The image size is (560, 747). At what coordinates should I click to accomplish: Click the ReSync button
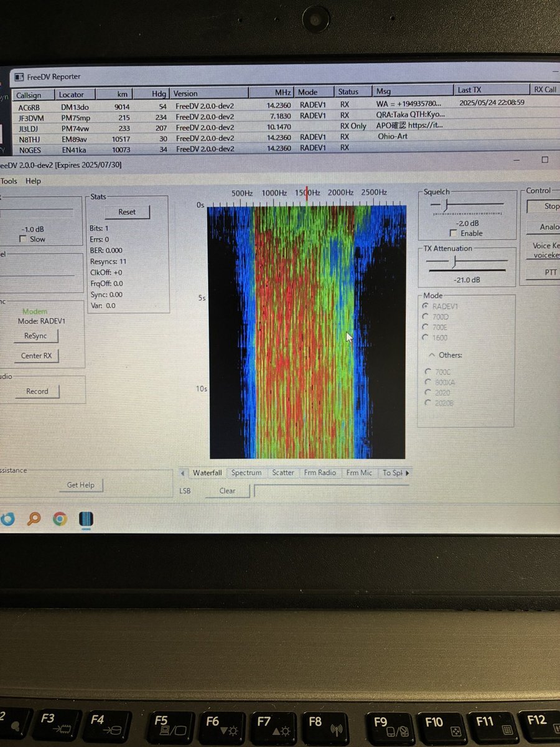[x=35, y=336]
